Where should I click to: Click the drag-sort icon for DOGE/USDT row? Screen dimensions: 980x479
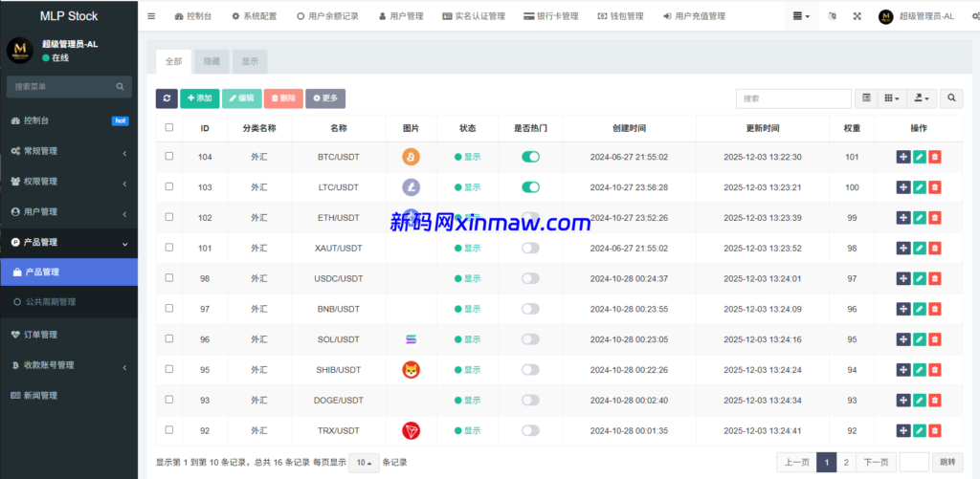tap(903, 400)
